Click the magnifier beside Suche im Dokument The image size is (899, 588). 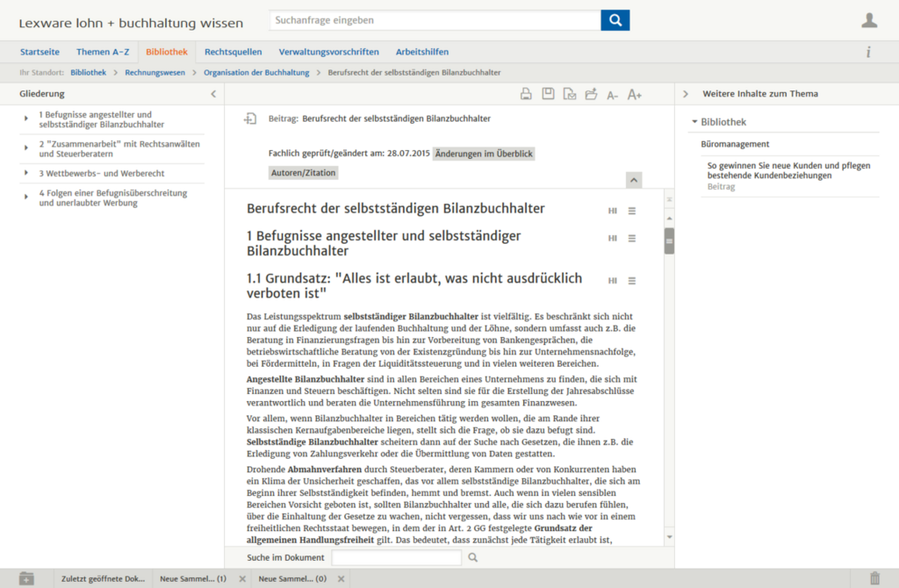[473, 557]
